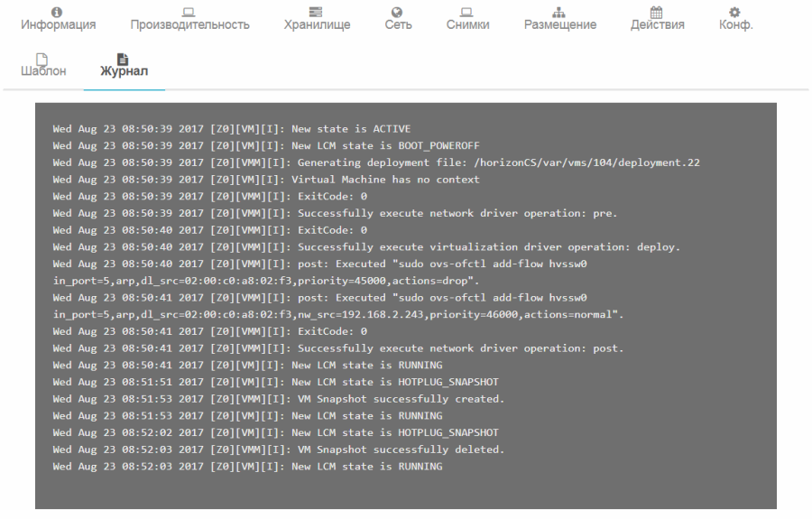This screenshot has width=812, height=519.
Task: Click the sitemap icon above Размещение
Action: click(558, 12)
